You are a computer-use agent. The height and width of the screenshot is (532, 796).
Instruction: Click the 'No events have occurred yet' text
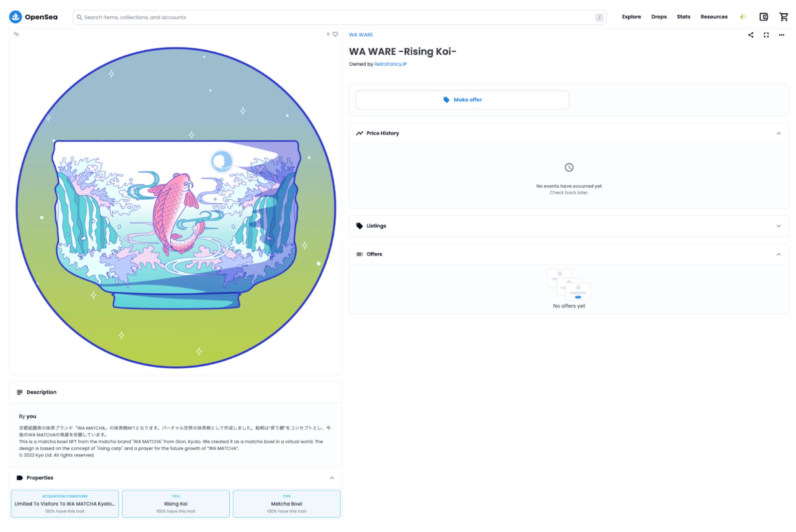click(569, 186)
